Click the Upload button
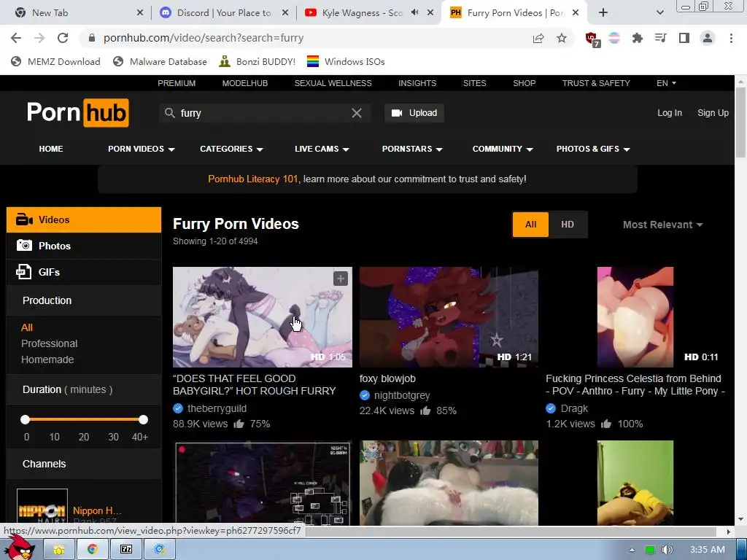Image resolution: width=747 pixels, height=560 pixels. pos(414,113)
